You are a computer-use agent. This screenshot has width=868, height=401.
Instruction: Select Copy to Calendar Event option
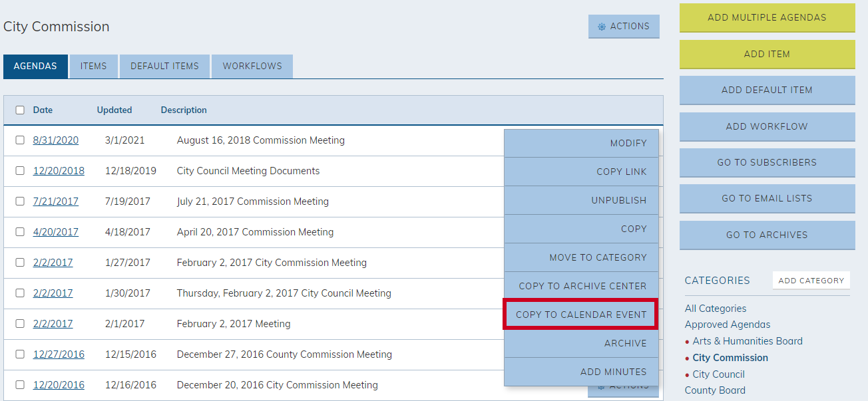point(581,315)
